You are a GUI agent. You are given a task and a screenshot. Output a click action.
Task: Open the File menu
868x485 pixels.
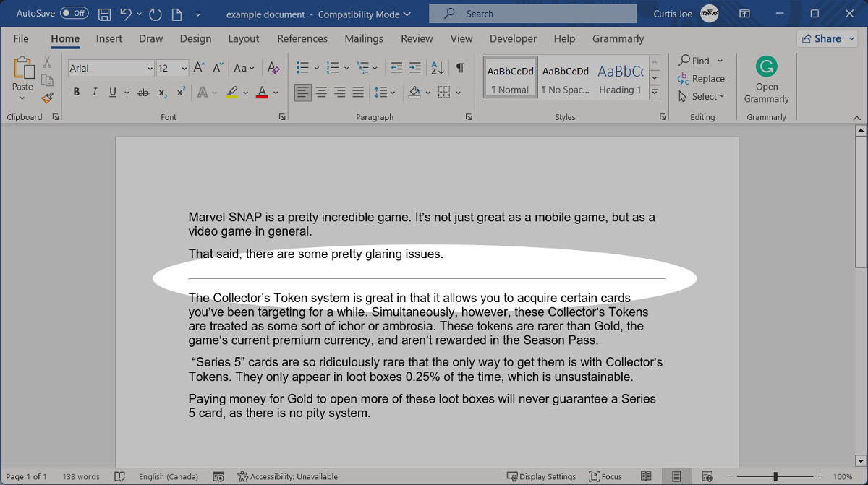click(x=21, y=38)
